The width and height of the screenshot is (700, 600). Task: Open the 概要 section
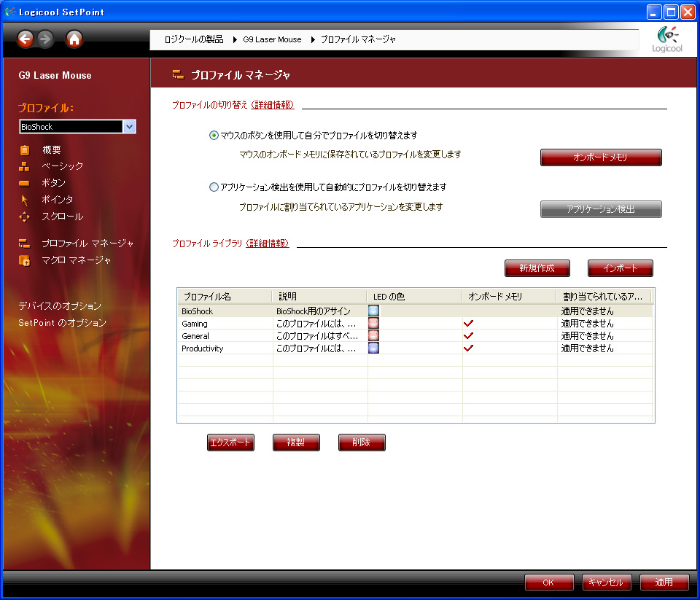coord(51,150)
